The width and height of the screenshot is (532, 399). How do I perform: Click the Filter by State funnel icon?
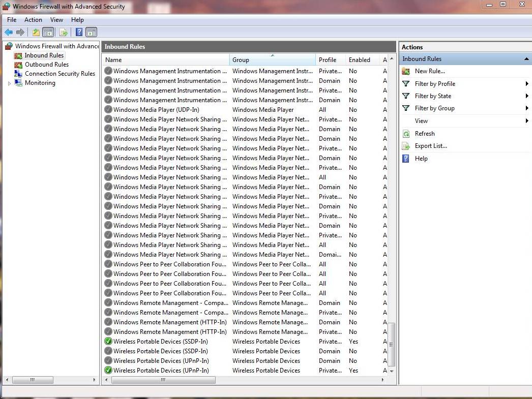[x=406, y=96]
